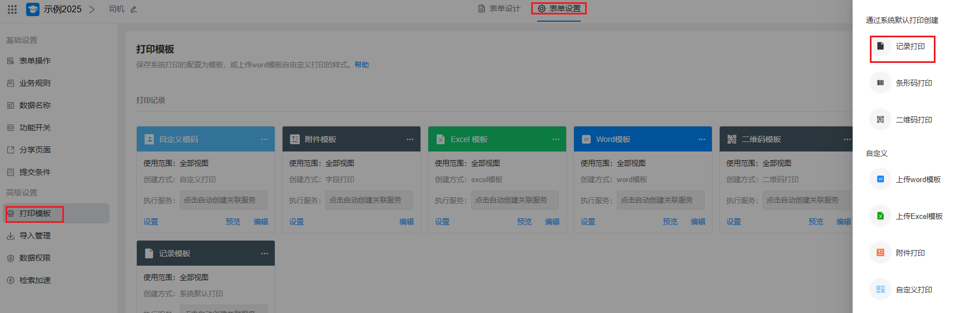Image resolution: width=980 pixels, height=313 pixels.
Task: Click 编辑 on the 附件模板 card
Action: pyautogui.click(x=406, y=222)
